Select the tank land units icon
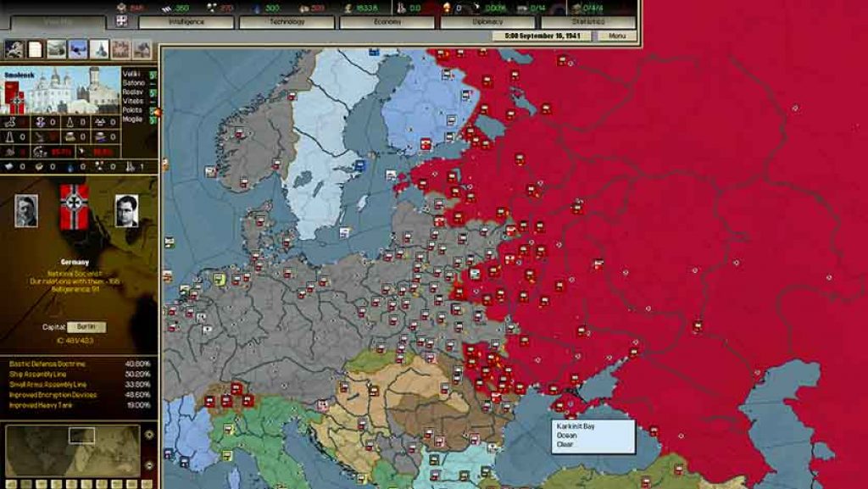The height and width of the screenshot is (489, 868). tap(57, 49)
